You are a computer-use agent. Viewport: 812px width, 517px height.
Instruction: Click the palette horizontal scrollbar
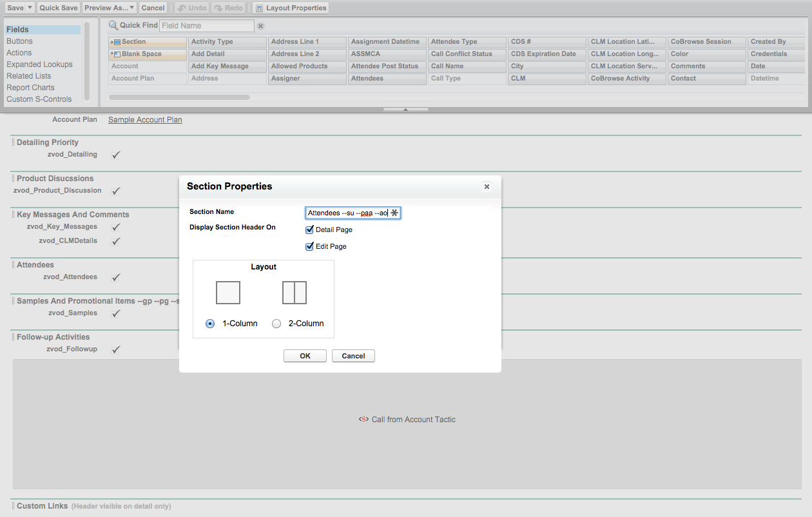179,97
